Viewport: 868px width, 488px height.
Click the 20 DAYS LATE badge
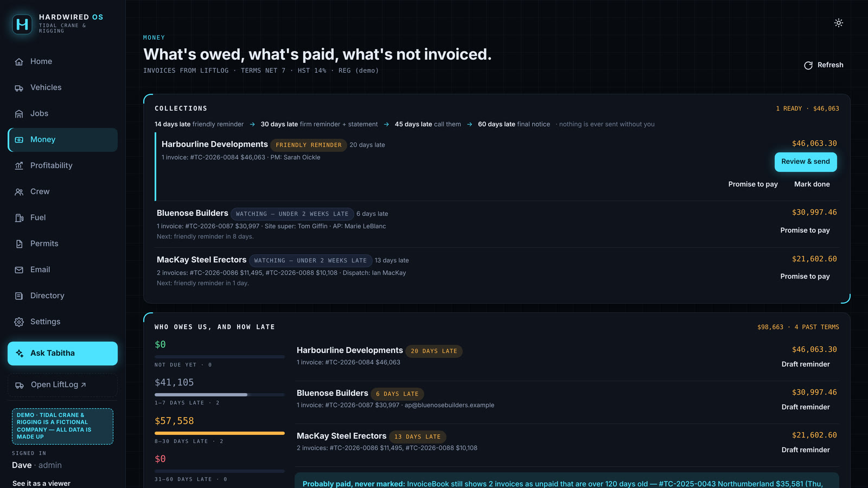[434, 351]
